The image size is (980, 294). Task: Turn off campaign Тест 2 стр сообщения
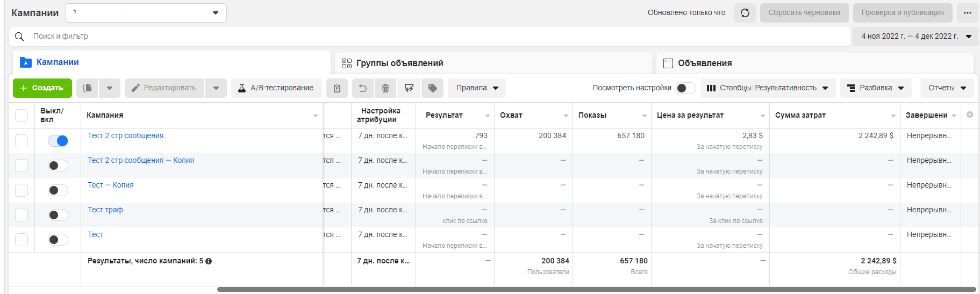coord(58,141)
